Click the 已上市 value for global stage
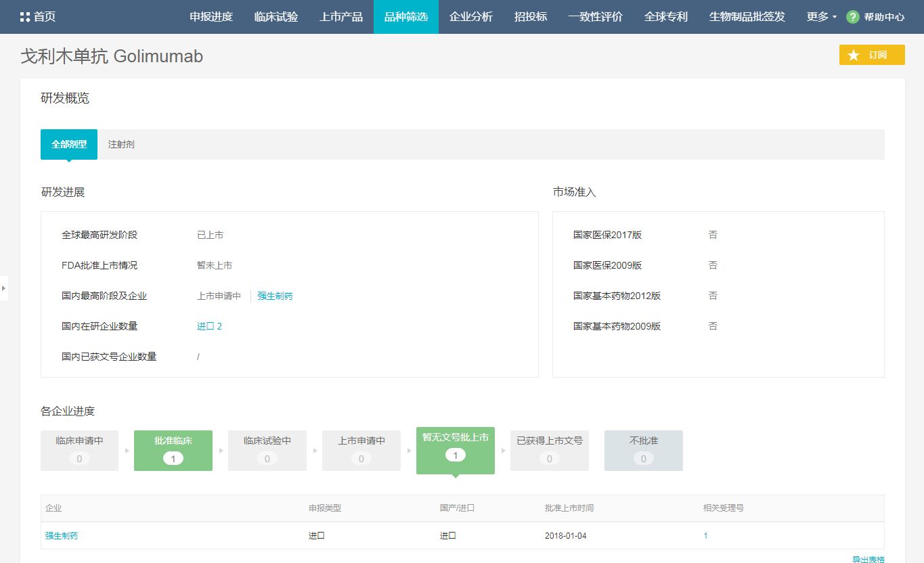The width and height of the screenshot is (924, 563). [210, 235]
